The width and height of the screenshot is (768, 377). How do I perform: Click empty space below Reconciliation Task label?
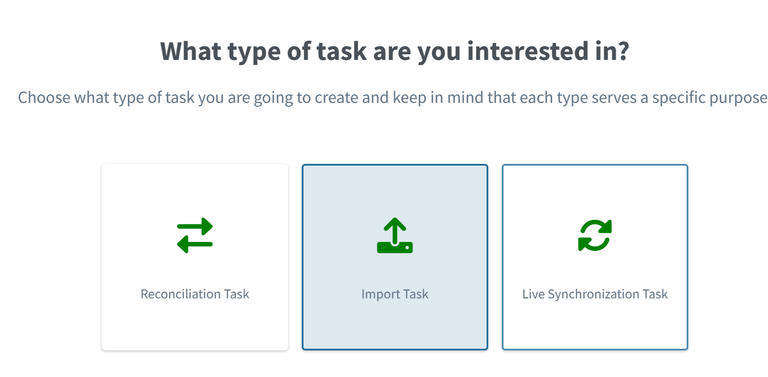[x=195, y=326]
